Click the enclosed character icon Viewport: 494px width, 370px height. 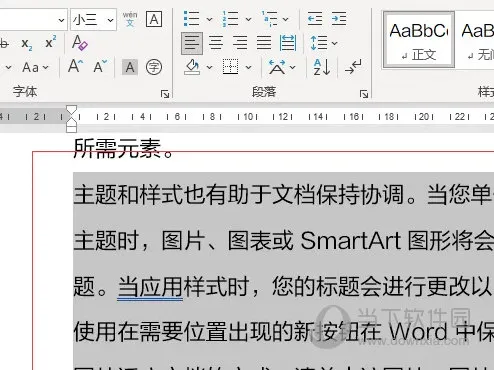pyautogui.click(x=154, y=67)
